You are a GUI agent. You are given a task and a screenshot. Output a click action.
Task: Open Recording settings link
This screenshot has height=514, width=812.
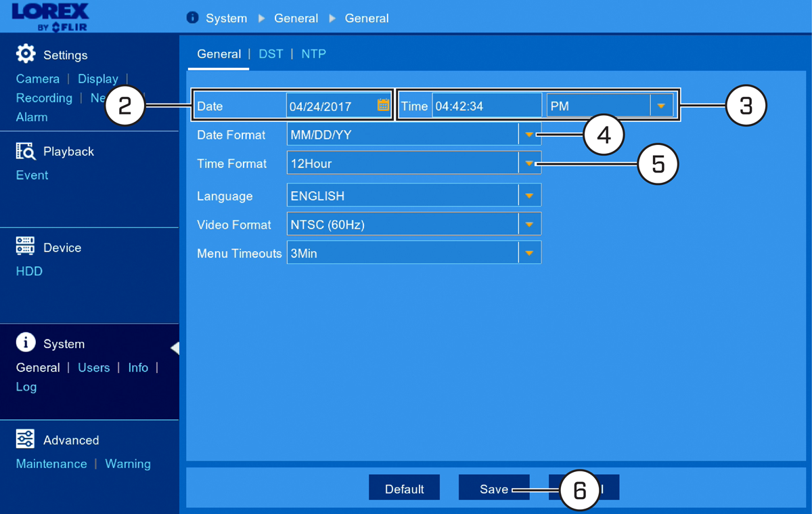click(x=44, y=98)
